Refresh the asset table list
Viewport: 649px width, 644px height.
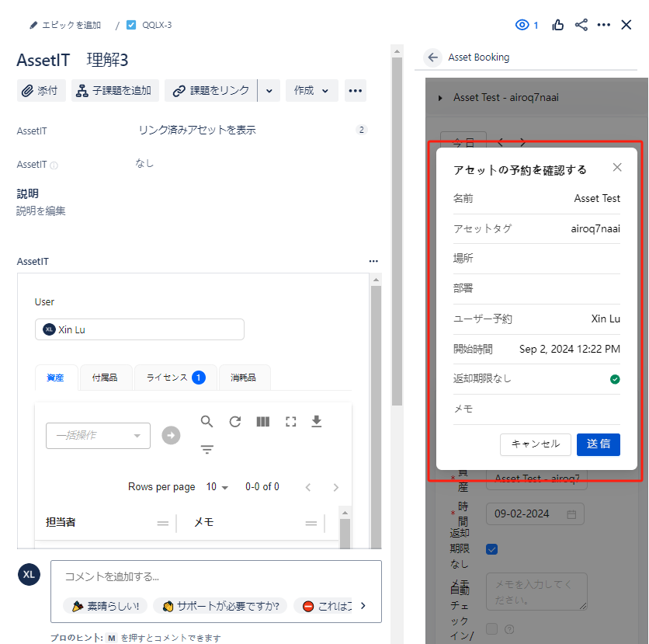pyautogui.click(x=234, y=422)
